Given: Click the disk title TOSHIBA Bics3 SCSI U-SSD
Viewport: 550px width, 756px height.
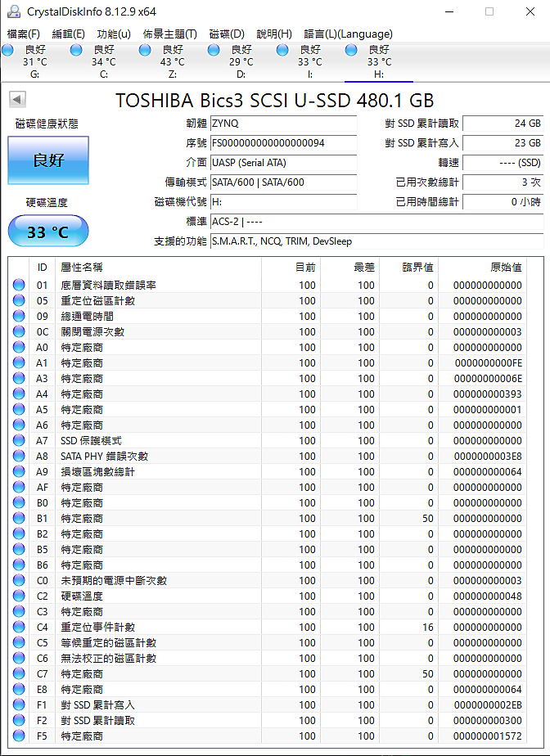Looking at the screenshot, I should pos(274,101).
